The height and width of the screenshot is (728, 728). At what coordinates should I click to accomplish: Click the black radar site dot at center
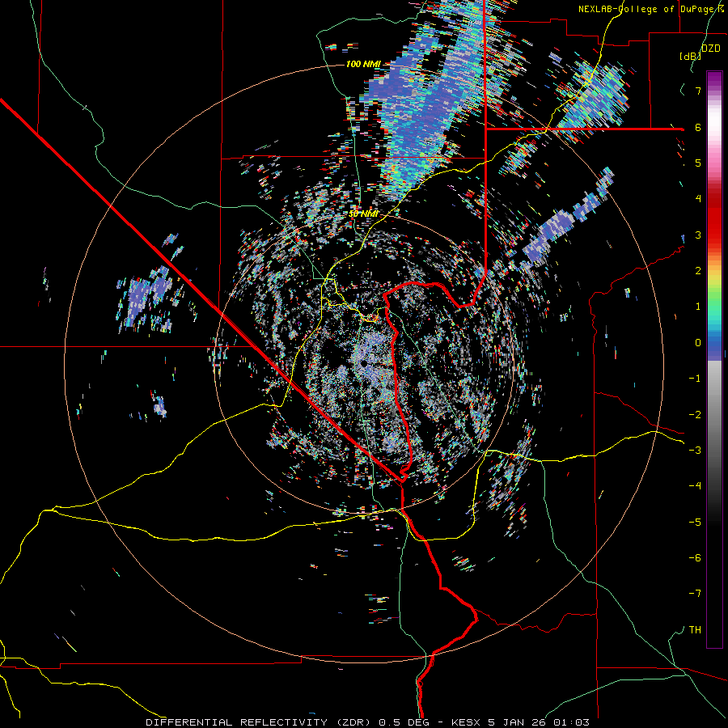click(x=365, y=363)
